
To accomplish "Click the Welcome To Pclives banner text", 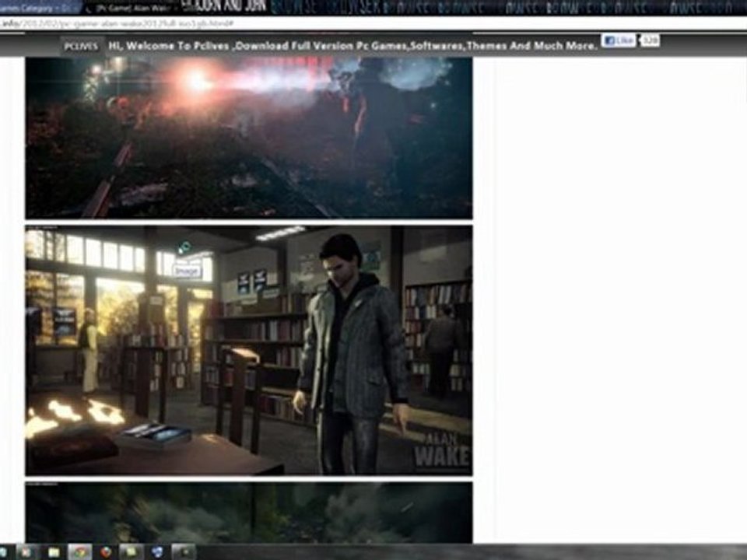I will coord(352,46).
